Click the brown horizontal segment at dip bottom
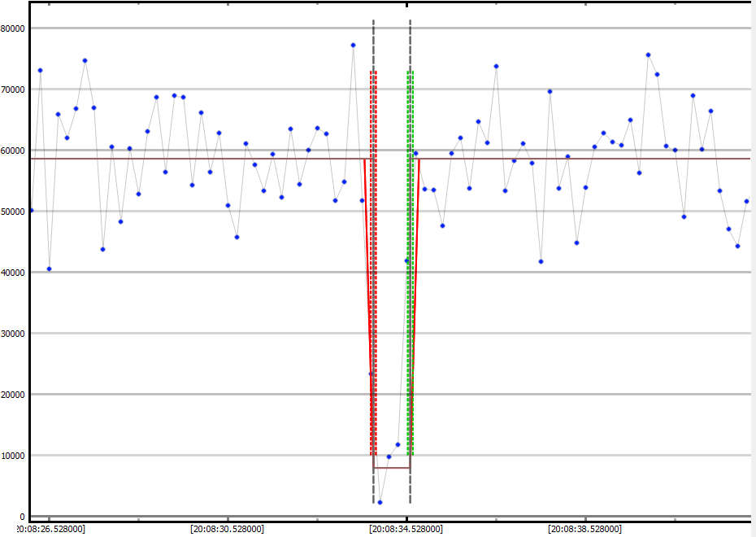 point(392,468)
